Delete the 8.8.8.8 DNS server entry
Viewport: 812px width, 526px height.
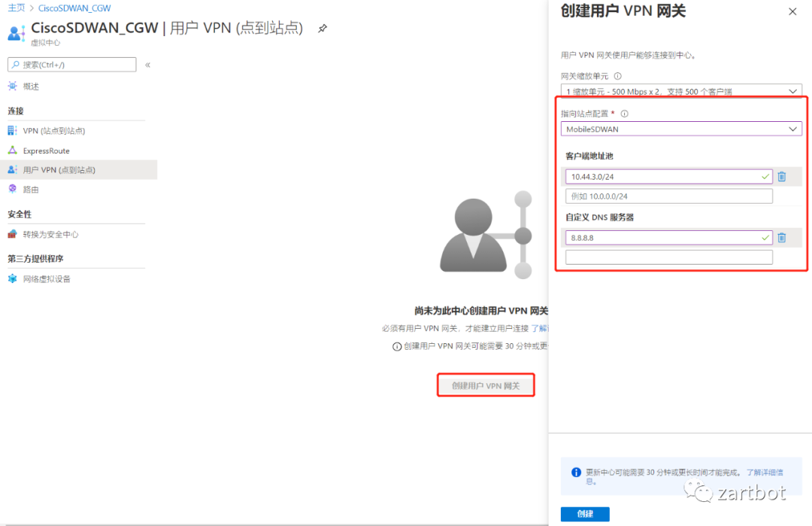(x=782, y=237)
